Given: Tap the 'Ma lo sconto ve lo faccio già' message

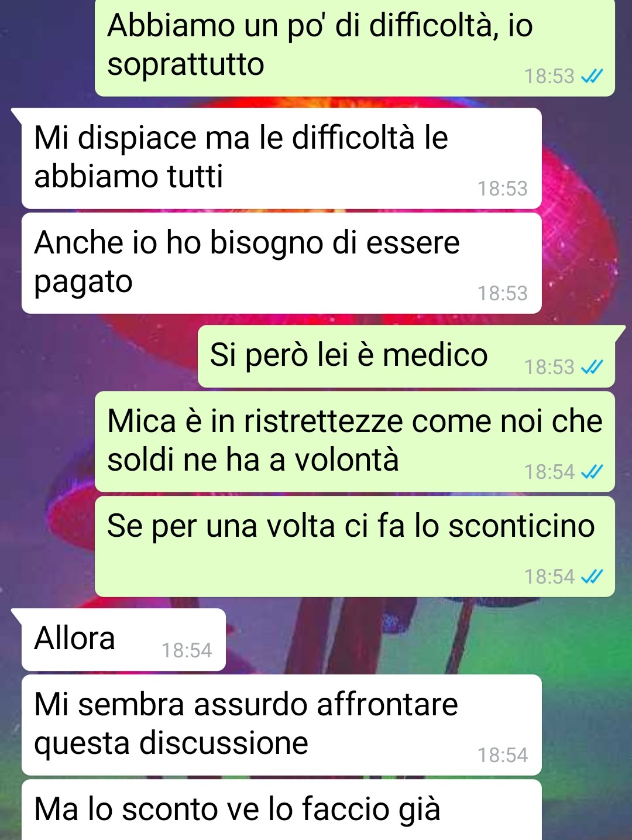Looking at the screenshot, I should point(281,810).
